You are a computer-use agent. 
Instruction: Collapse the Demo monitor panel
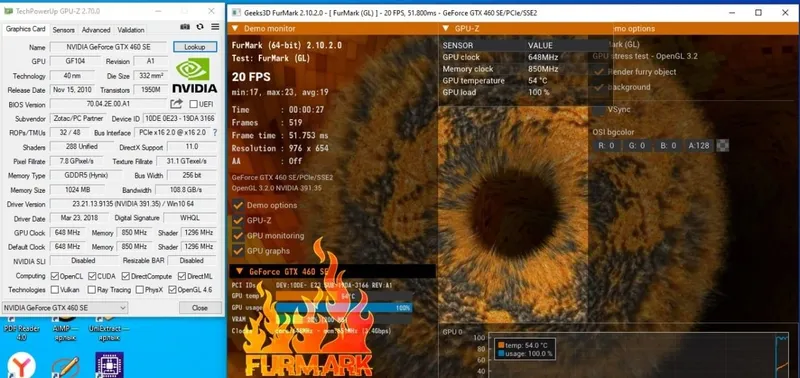tap(235, 29)
